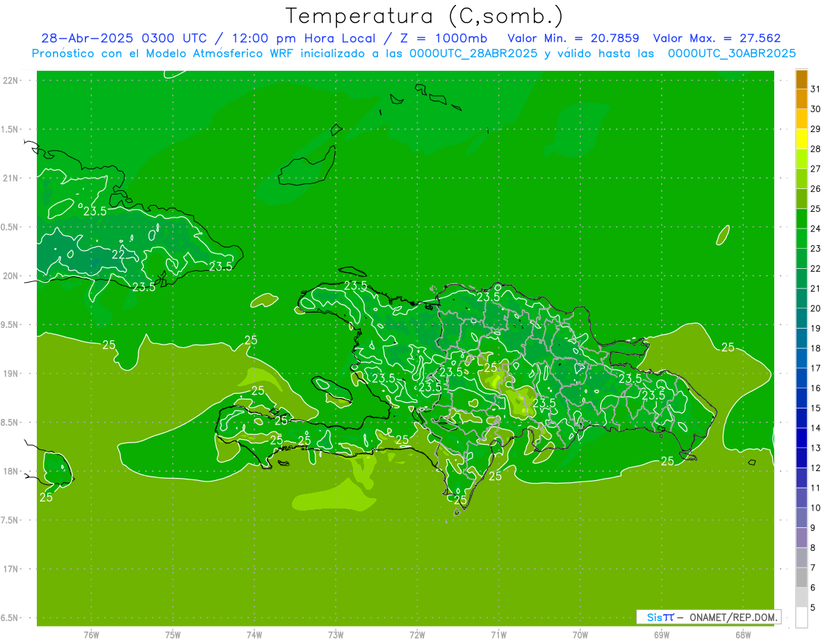Pick the gray legend swatch between 6 and 7
The image size is (834, 644).
tap(801, 577)
